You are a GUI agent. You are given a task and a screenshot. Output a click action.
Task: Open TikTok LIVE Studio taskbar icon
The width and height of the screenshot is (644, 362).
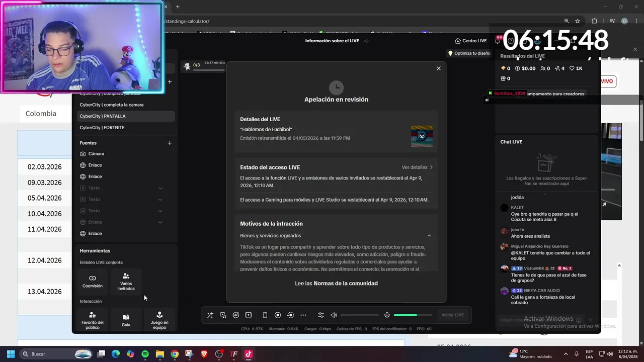[x=248, y=354]
